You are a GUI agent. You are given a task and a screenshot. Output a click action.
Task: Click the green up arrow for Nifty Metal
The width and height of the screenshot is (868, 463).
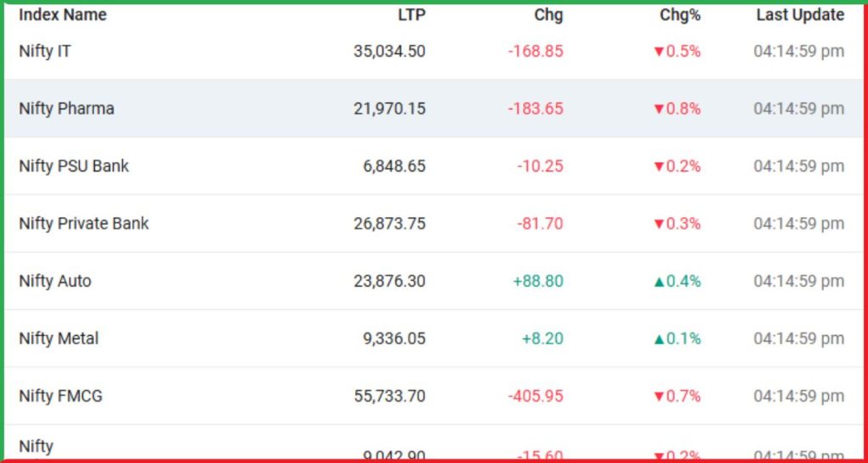coord(658,339)
